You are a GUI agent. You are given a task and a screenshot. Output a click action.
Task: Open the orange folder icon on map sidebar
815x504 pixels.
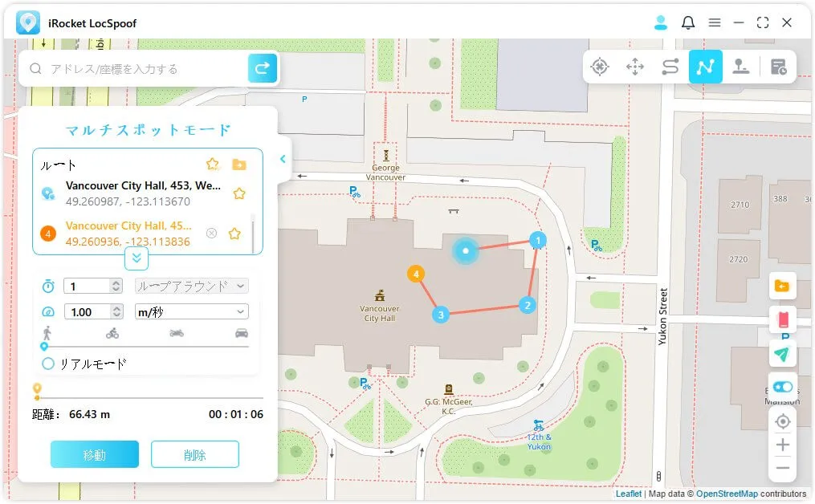782,287
